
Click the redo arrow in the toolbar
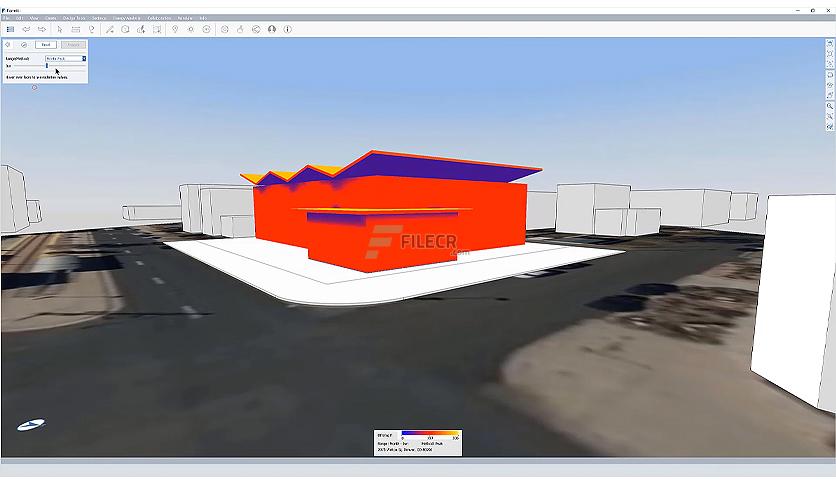click(41, 29)
